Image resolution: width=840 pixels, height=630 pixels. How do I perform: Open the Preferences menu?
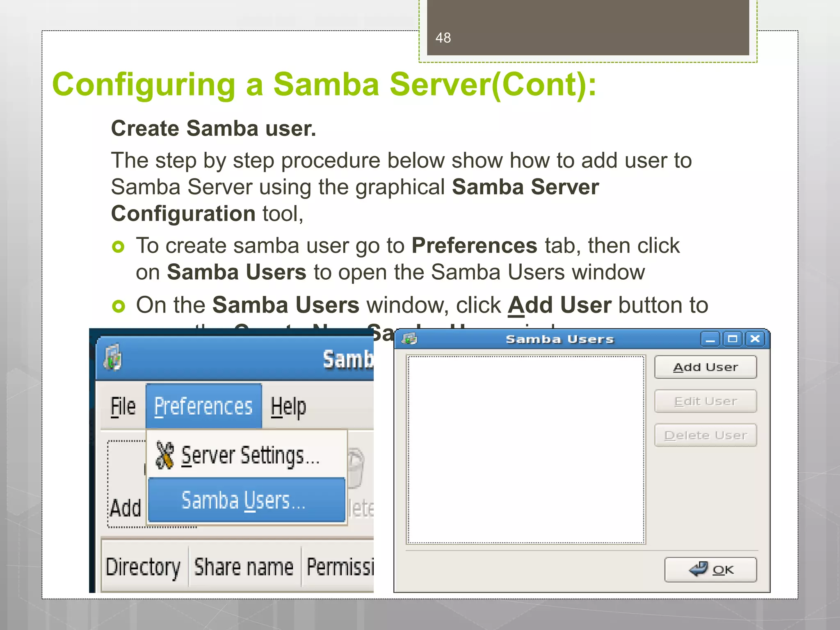[203, 407]
